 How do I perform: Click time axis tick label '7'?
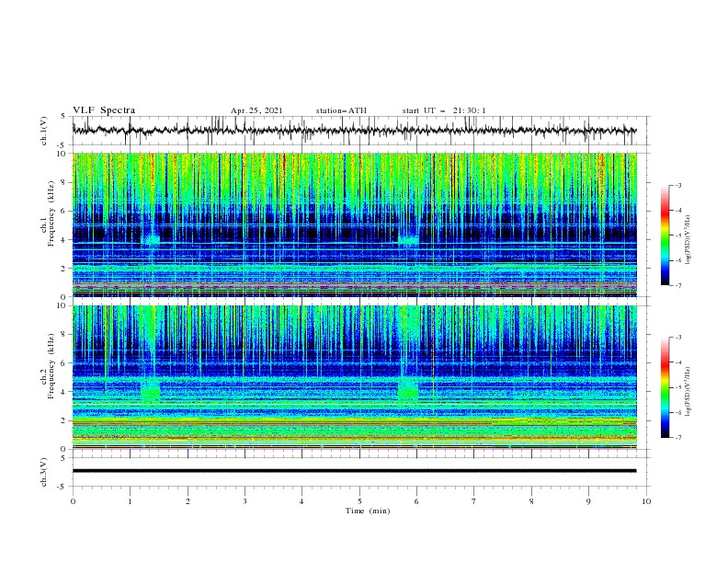(x=474, y=501)
